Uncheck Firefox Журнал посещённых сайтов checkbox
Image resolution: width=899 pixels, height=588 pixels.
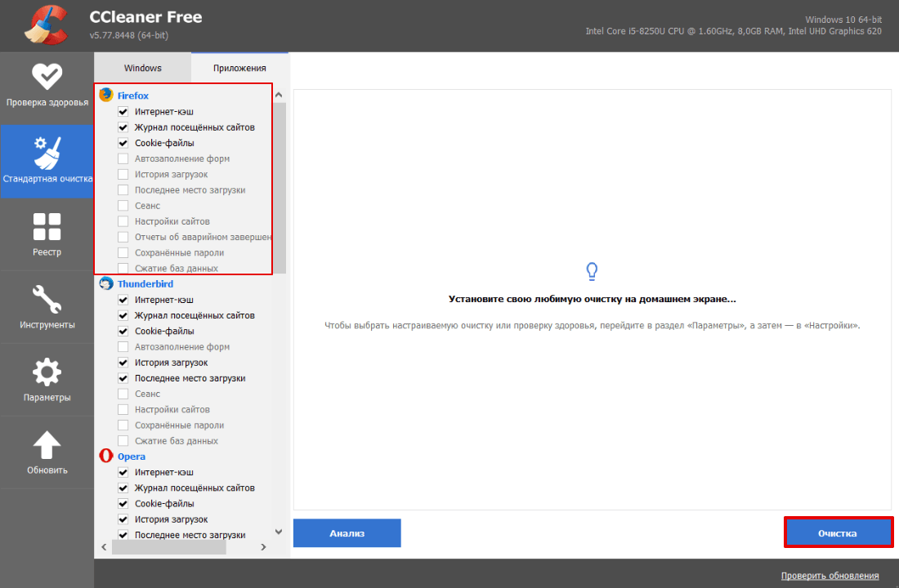point(123,127)
